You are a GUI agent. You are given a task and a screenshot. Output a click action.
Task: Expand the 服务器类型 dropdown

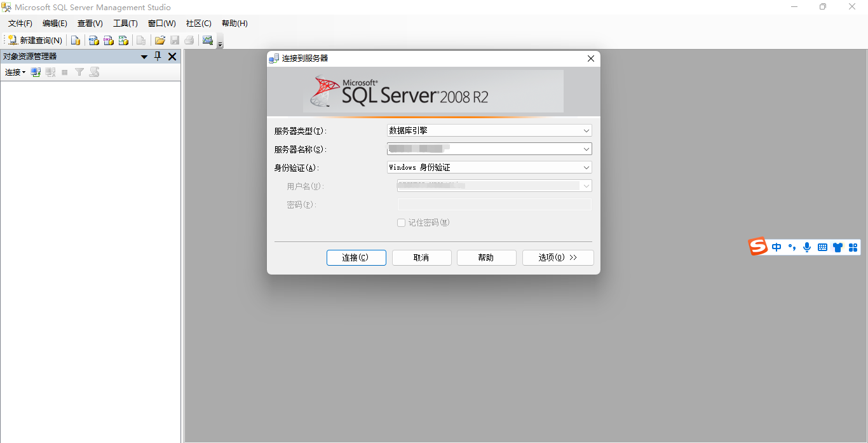tap(586, 131)
